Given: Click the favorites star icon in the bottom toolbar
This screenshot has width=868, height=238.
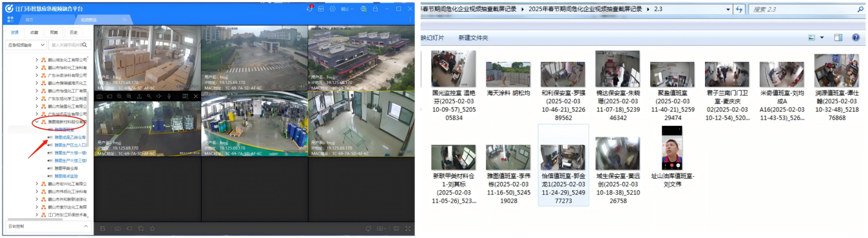Looking at the screenshot, I should pyautogui.click(x=152, y=228).
